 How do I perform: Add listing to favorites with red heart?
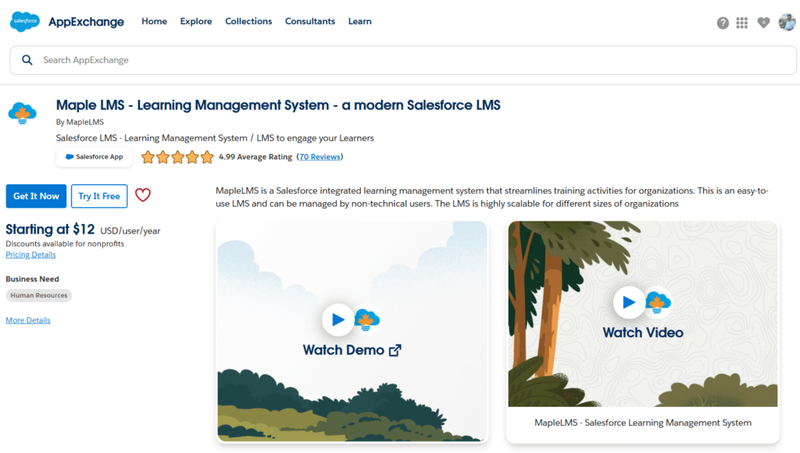[143, 195]
